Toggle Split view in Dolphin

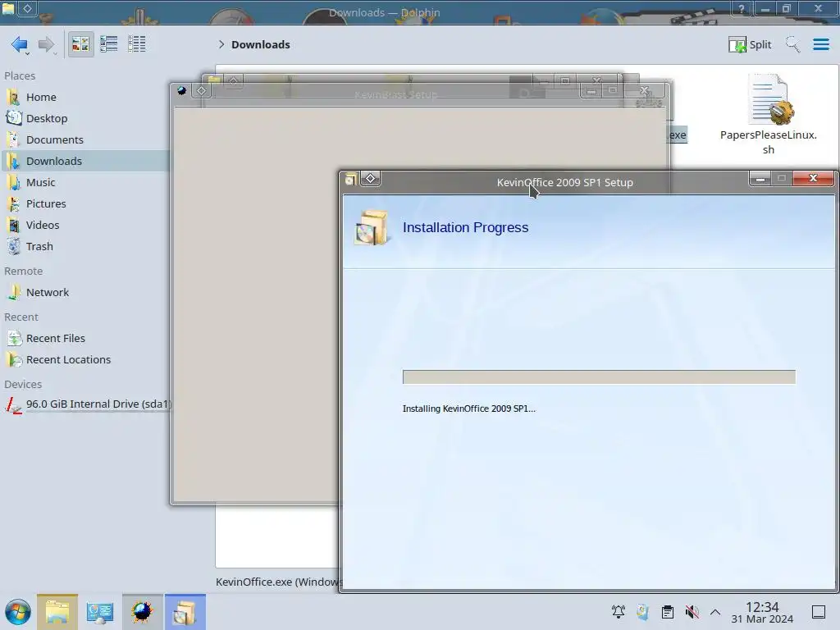[750, 44]
